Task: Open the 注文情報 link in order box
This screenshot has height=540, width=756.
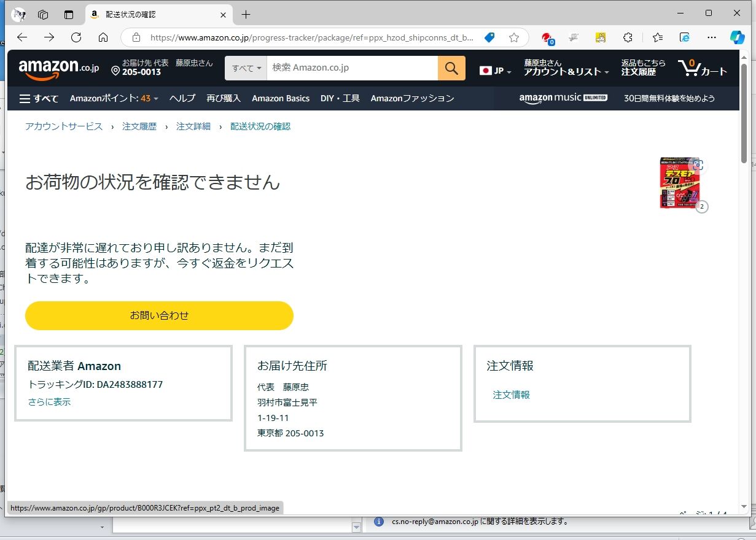Action: coord(511,395)
